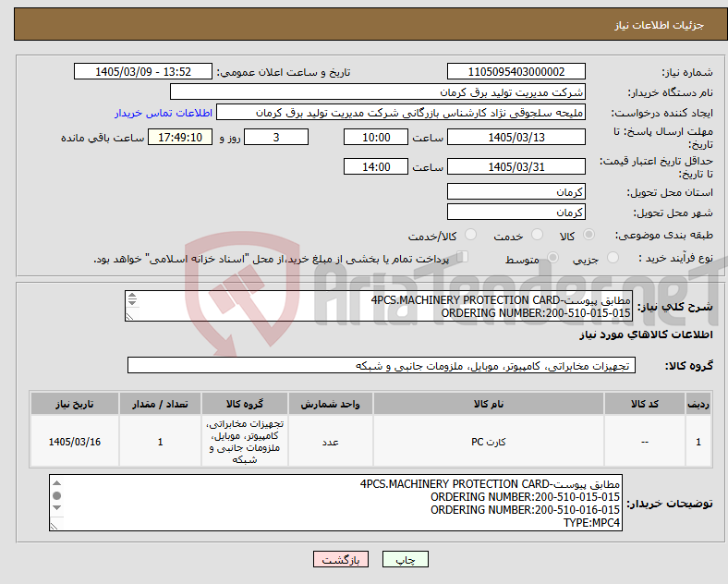Select the کالا radio button
This screenshot has width=728, height=584.
tap(588, 235)
